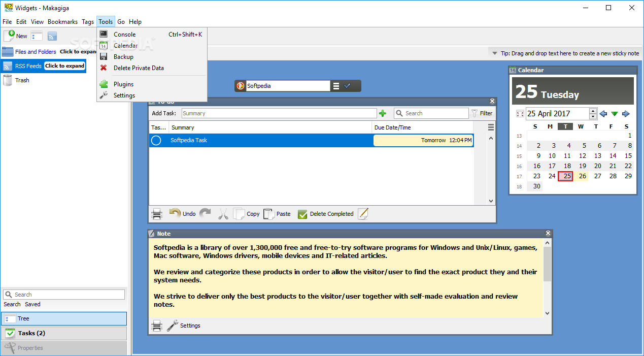Viewport: 644px width, 356px height.
Task: Select April 30 in the calendar
Action: 535,186
